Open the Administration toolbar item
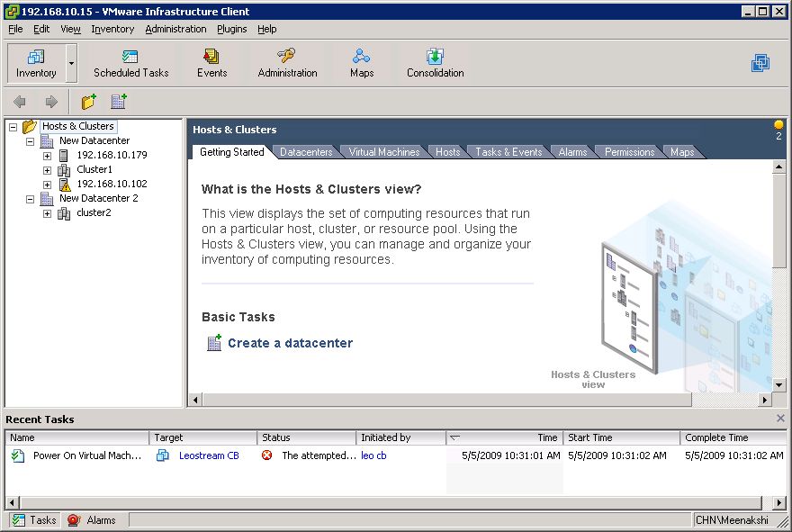Viewport: 792px width, 532px height. pos(287,63)
